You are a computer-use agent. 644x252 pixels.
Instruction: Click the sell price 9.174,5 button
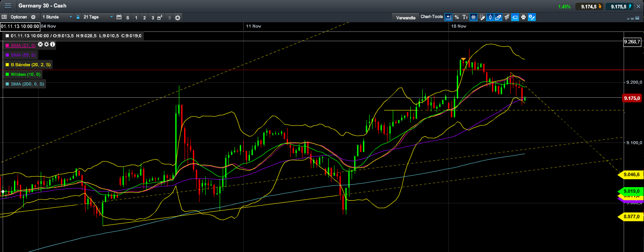point(590,7)
